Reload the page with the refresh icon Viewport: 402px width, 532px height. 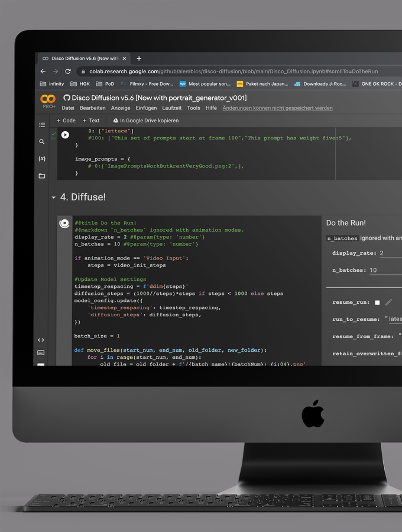(x=68, y=72)
